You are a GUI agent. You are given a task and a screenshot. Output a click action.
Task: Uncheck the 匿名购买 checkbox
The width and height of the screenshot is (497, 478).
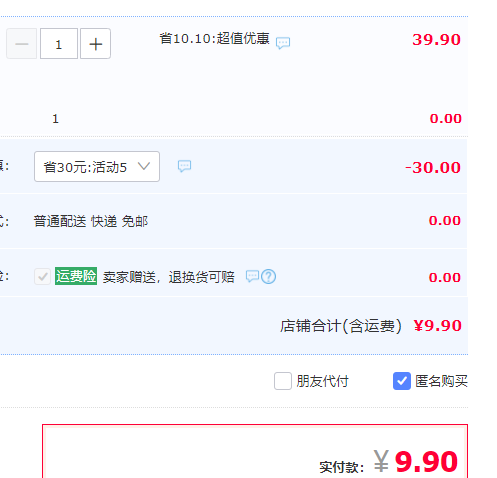(x=402, y=381)
